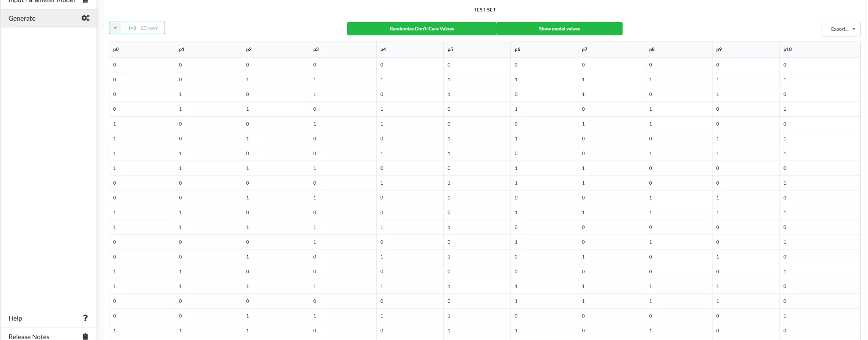Screen dimensions: 868x340
Task: Click the question mark icon beside Help
Action: click(x=85, y=317)
